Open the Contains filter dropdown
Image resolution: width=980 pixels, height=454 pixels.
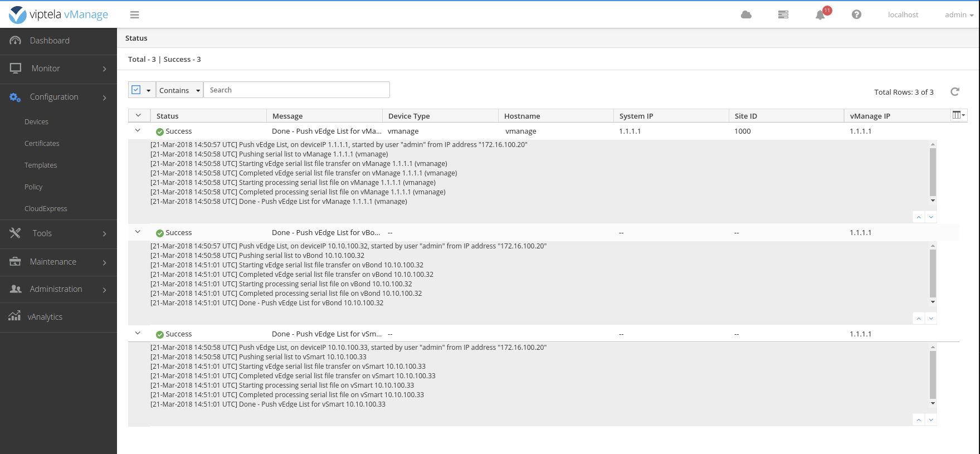[x=179, y=90]
